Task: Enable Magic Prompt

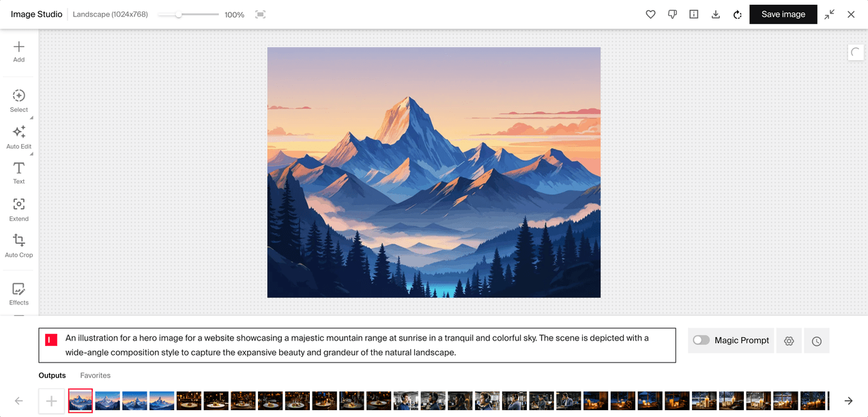Action: click(x=701, y=340)
